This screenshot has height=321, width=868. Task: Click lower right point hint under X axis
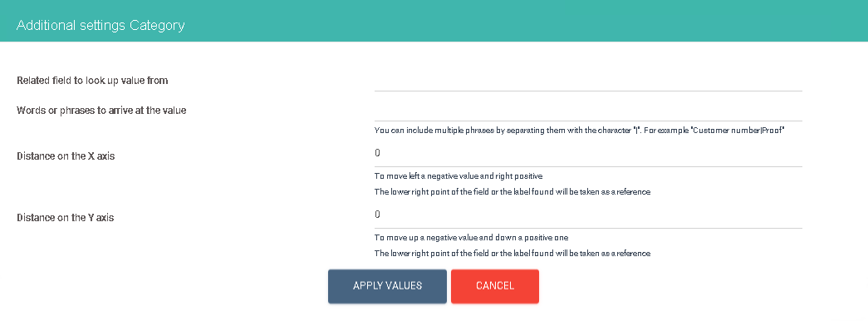pyautogui.click(x=512, y=192)
